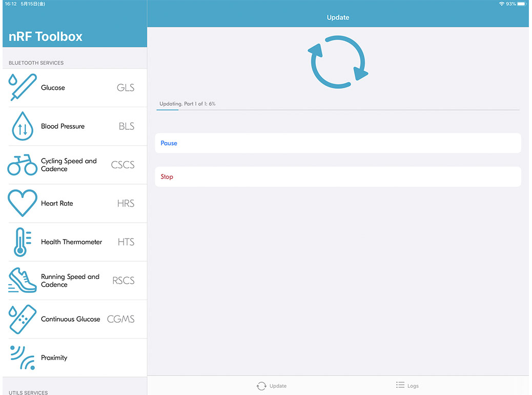532x395 pixels.
Task: Click the nRF Toolbox title
Action: (46, 36)
